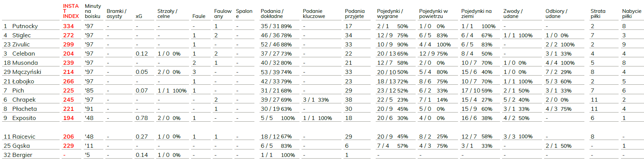Click the Podanie kluczowe column header

[x=314, y=14]
